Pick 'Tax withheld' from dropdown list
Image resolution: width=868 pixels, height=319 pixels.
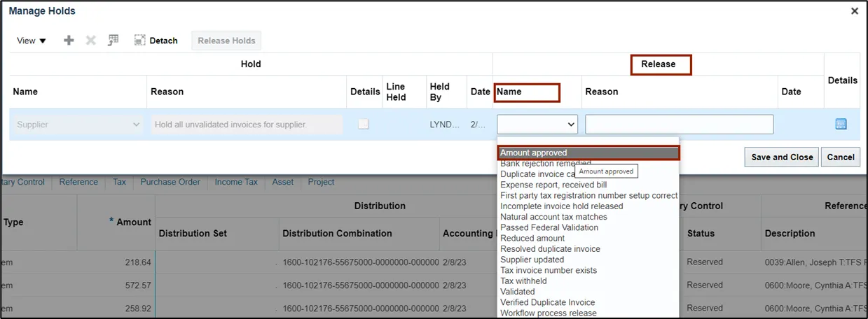click(523, 281)
